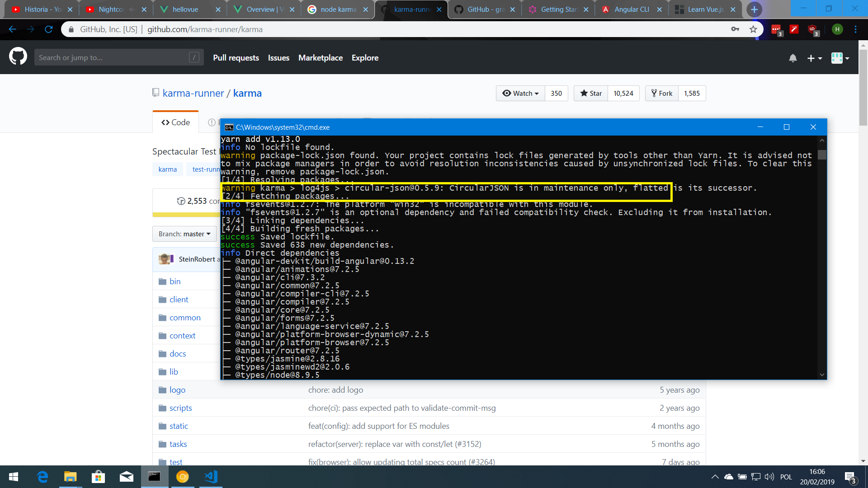Switch to the Learn Vue.js tab
This screenshot has height=488, width=868.
pos(705,9)
